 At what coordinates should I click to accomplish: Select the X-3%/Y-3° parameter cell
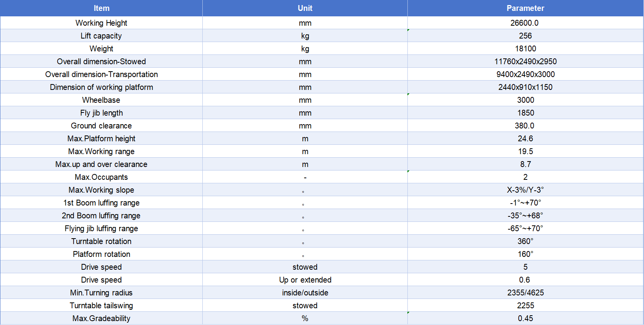(525, 190)
